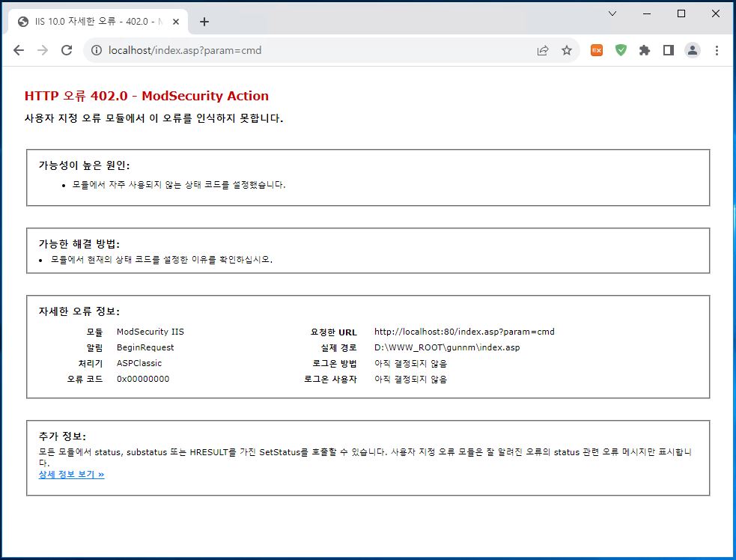Open the green shield extension

pyautogui.click(x=621, y=50)
